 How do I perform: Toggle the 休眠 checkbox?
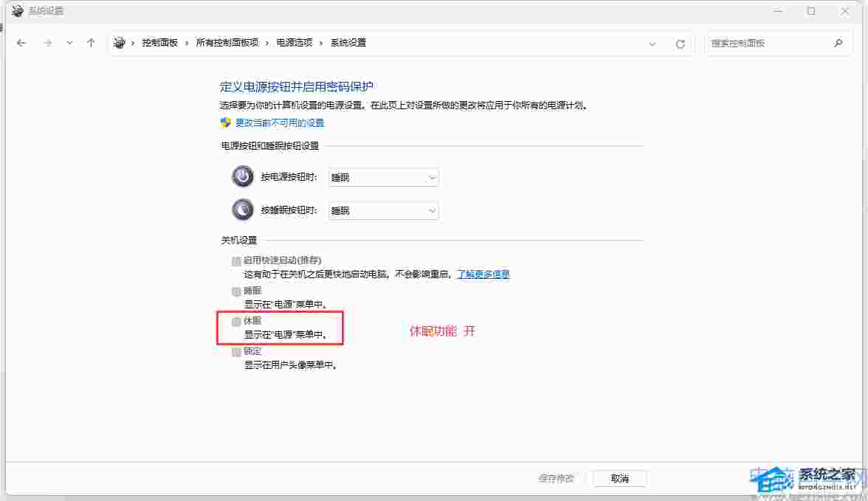coord(236,322)
